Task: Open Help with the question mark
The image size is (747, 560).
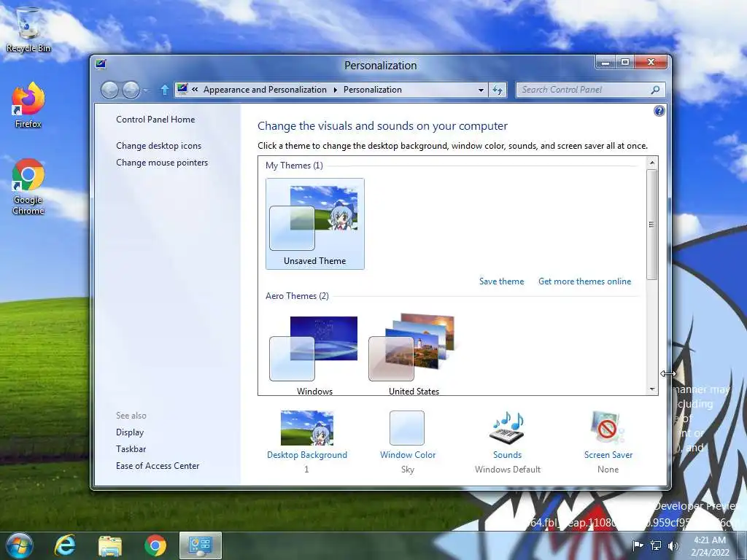Action: (x=659, y=111)
